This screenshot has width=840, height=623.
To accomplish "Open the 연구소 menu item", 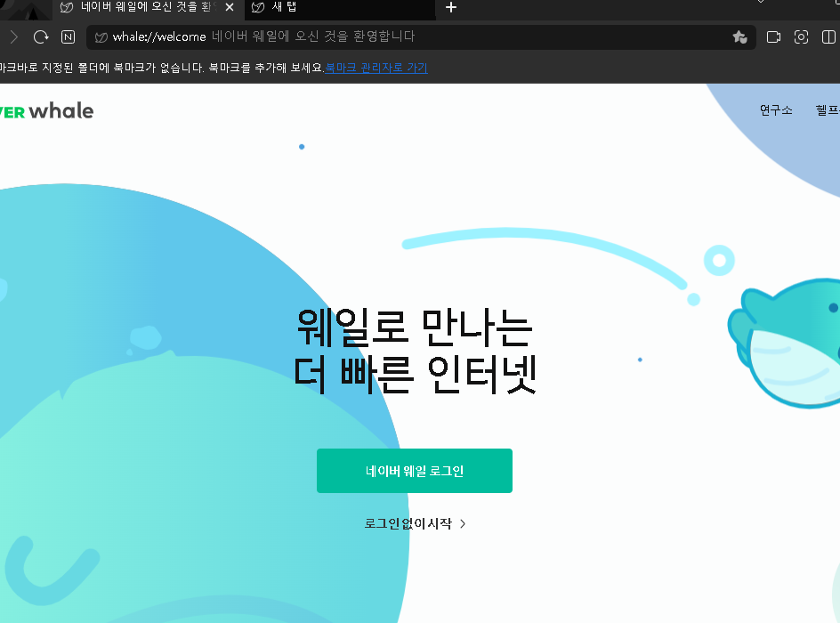I will (776, 109).
